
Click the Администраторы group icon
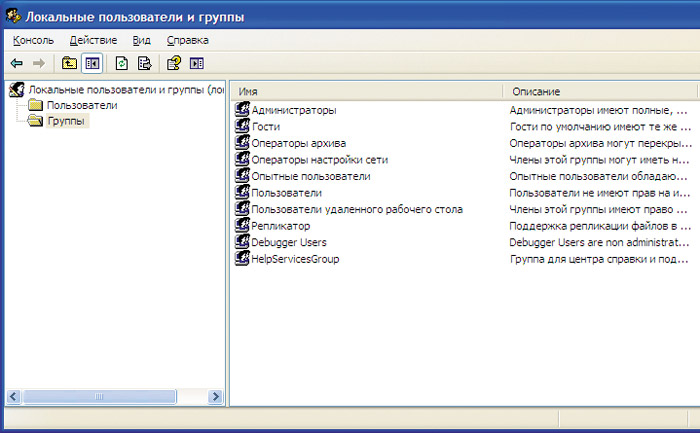[x=242, y=109]
